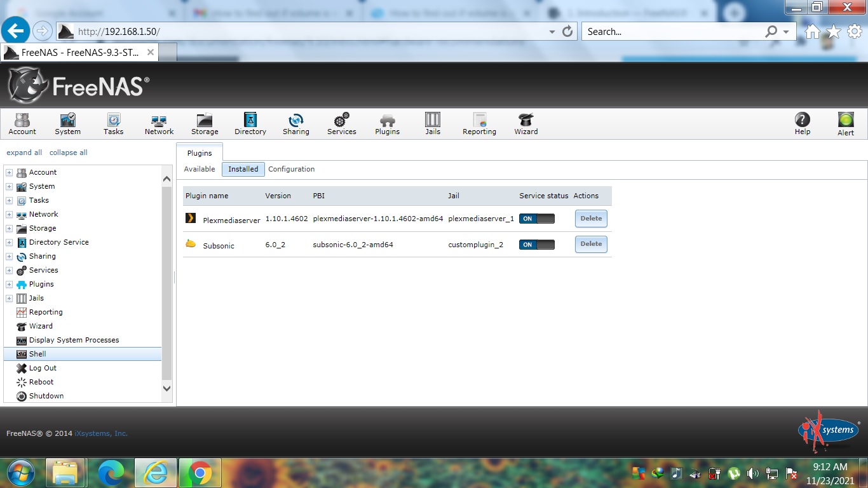Expand the Tasks tree node
868x488 pixels.
(x=10, y=200)
